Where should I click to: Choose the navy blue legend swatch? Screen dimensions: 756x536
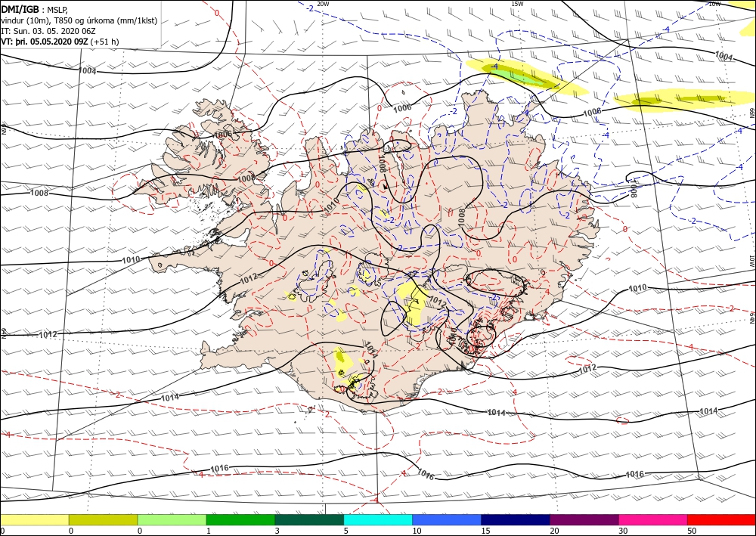pos(516,519)
